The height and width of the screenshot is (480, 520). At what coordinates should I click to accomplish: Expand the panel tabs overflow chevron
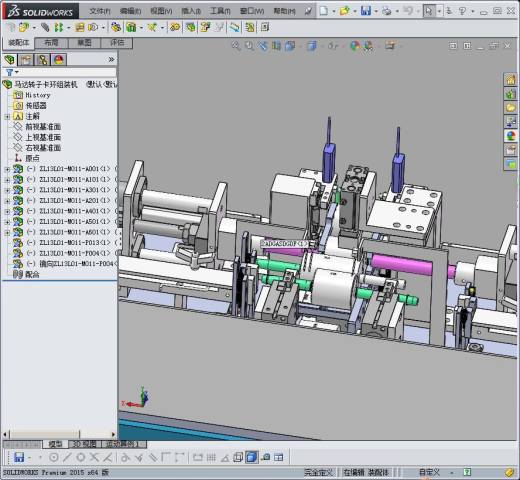click(x=111, y=60)
